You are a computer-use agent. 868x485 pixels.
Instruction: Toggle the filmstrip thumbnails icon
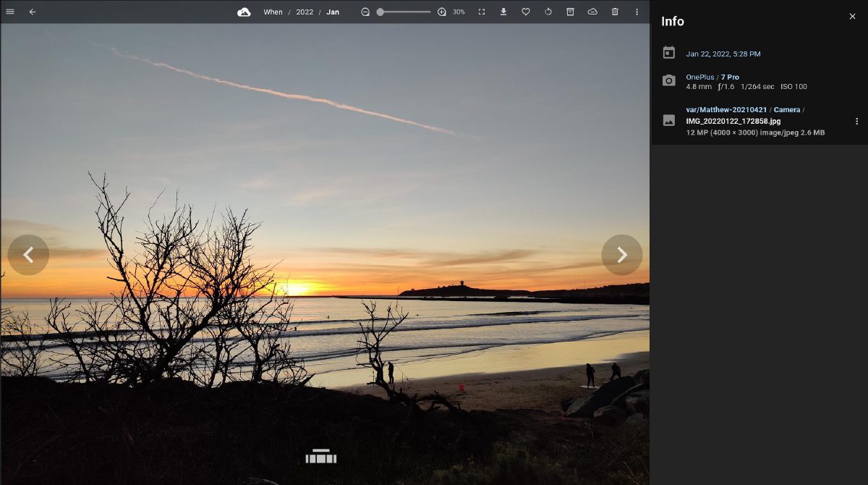(321, 456)
